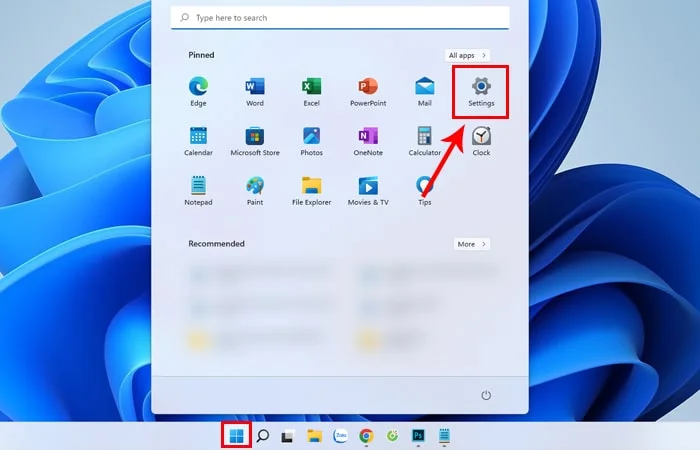This screenshot has height=450, width=700.
Task: Open File Explorer from pinned apps
Action: click(312, 191)
